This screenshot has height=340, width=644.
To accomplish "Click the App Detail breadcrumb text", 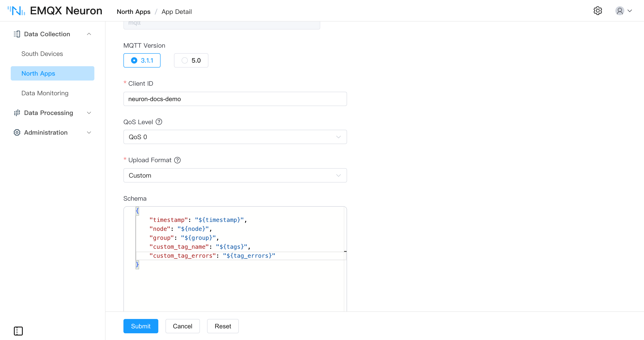I will [x=176, y=12].
